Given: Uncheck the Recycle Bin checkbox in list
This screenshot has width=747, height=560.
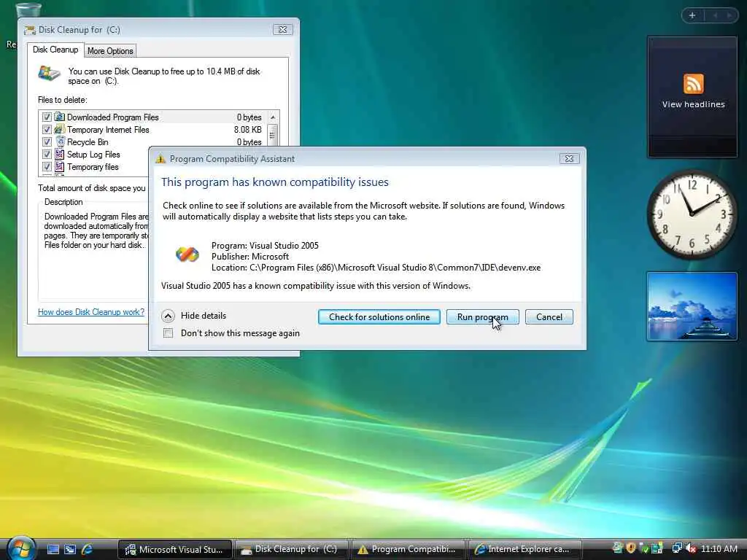Looking at the screenshot, I should [x=47, y=141].
